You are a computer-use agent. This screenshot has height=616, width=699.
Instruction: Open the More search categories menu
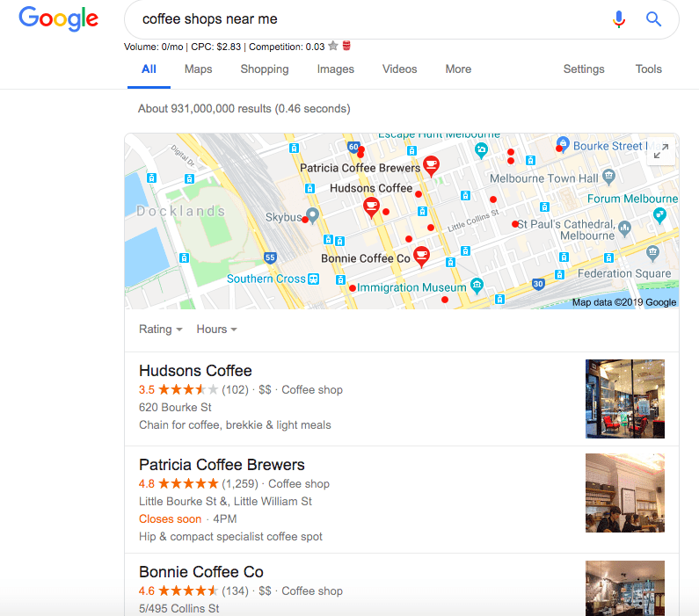pyautogui.click(x=458, y=69)
